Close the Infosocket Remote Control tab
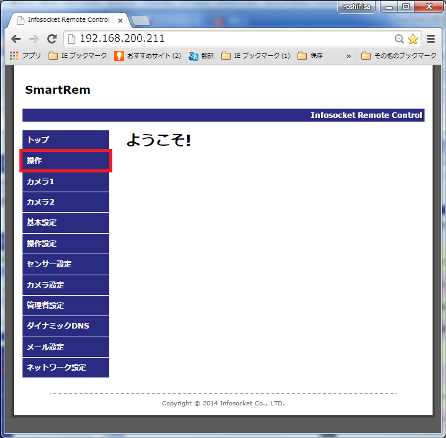This screenshot has width=446, height=438. point(120,21)
